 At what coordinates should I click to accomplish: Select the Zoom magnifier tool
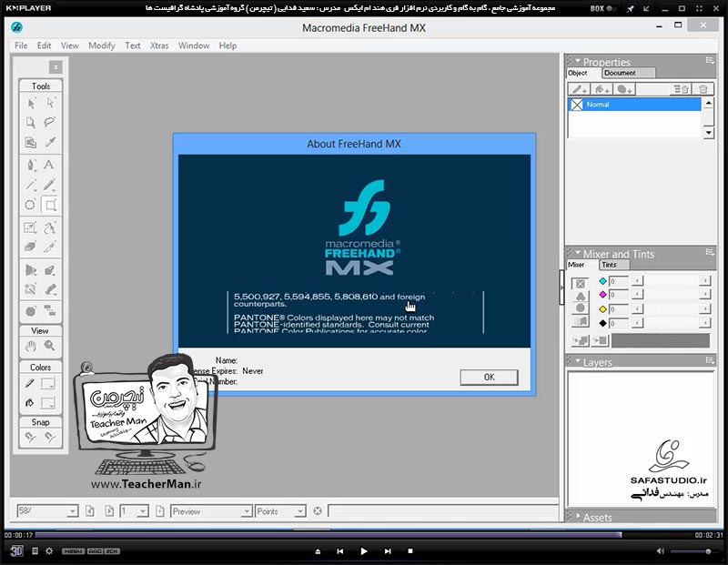[x=50, y=346]
